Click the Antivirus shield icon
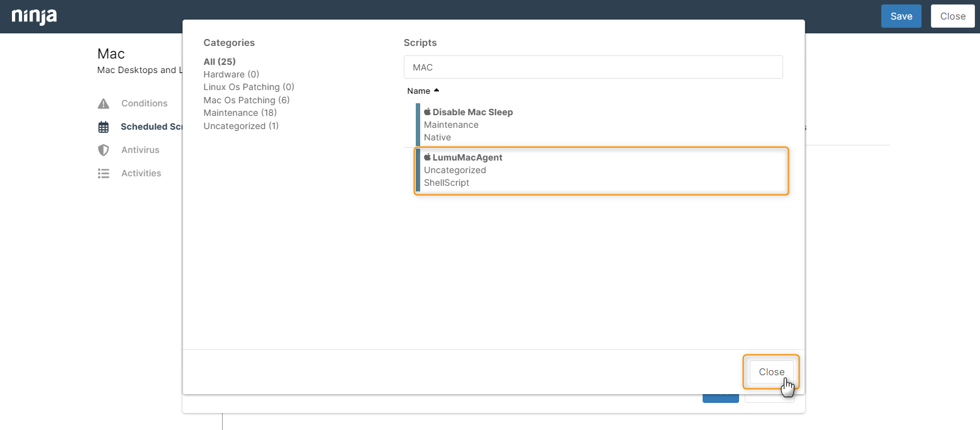The height and width of the screenshot is (430, 980). point(104,150)
